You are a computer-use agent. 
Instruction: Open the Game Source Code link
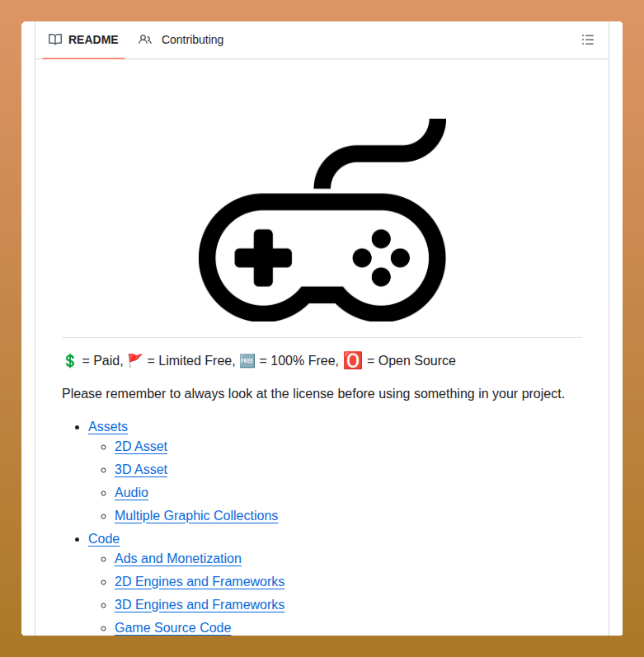173,627
